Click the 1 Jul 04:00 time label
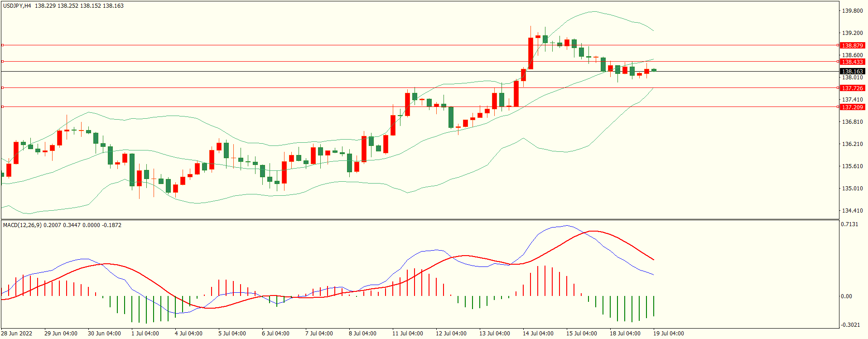The width and height of the screenshot is (868, 339). point(145,334)
